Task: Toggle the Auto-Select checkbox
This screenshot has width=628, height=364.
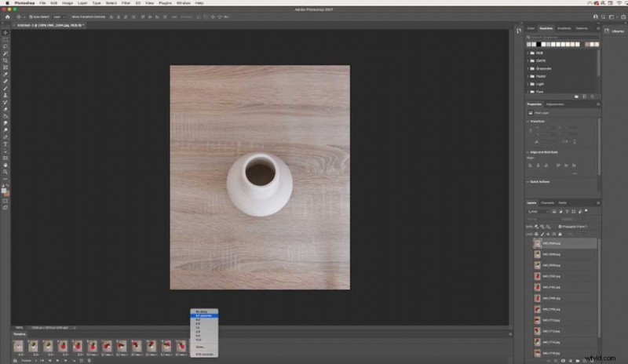Action: (x=31, y=16)
